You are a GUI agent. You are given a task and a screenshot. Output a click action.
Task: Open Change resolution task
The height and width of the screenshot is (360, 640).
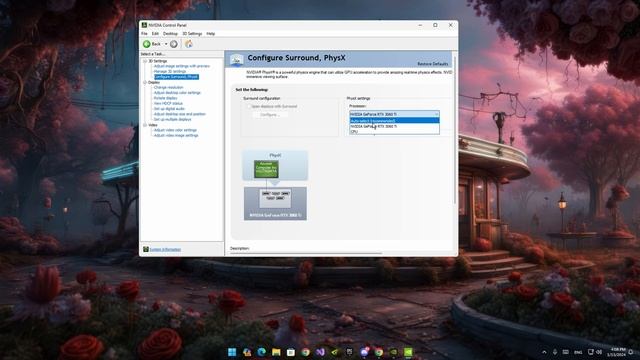pyautogui.click(x=168, y=87)
